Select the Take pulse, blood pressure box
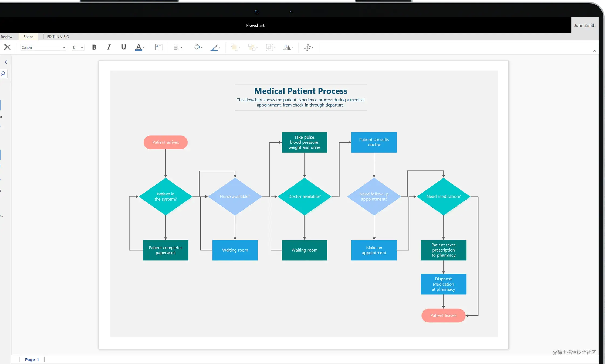 [305, 142]
